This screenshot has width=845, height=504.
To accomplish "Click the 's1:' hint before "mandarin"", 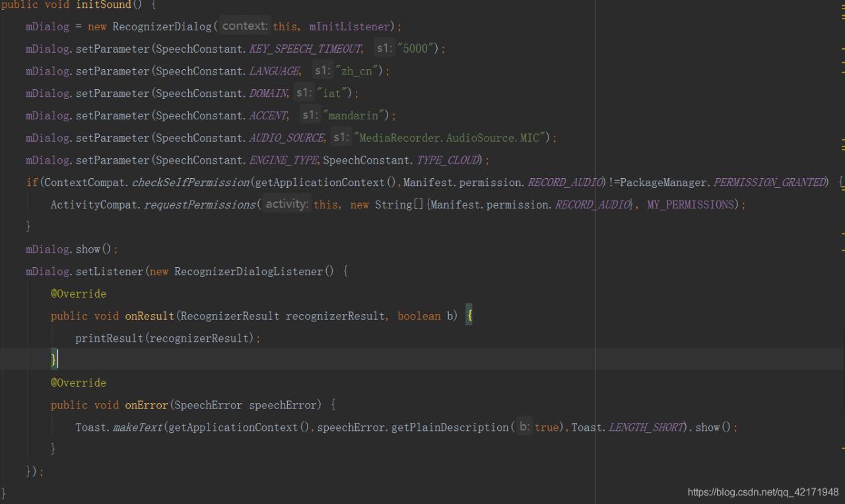I will 310,115.
